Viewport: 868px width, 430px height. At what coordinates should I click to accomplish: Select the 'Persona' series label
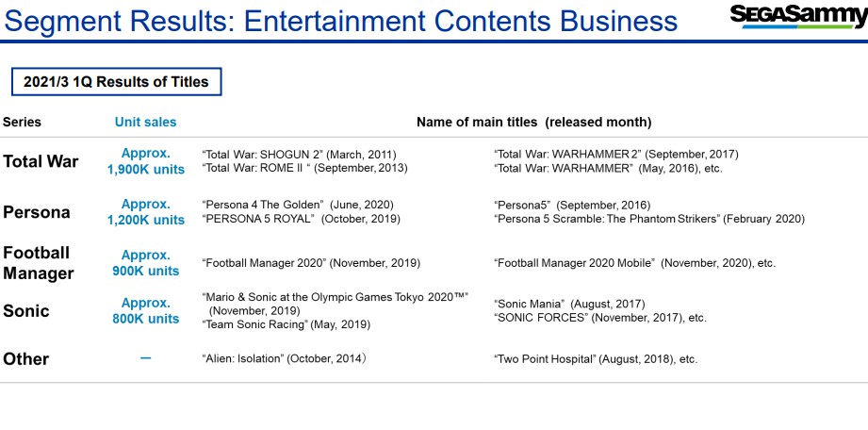[37, 212]
